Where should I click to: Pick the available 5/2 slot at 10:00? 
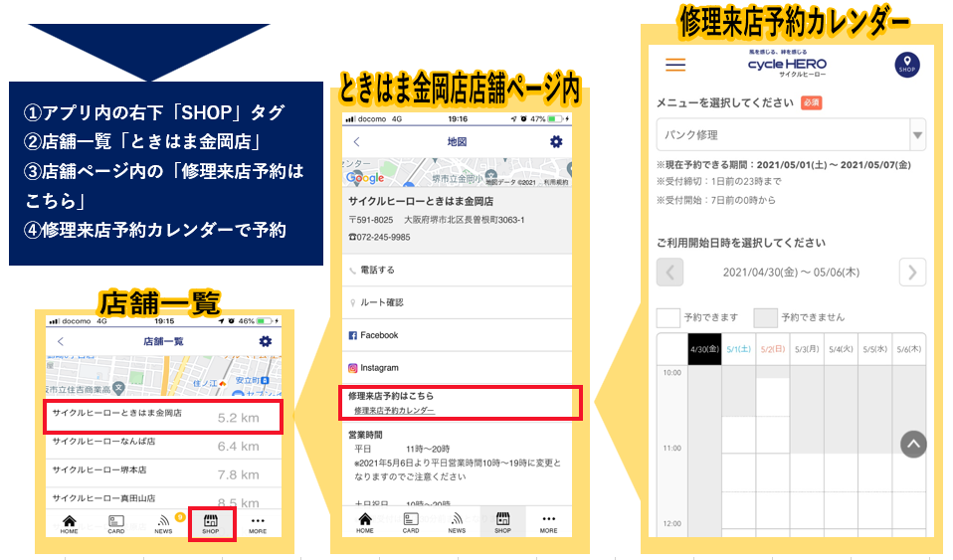pyautogui.click(x=773, y=397)
